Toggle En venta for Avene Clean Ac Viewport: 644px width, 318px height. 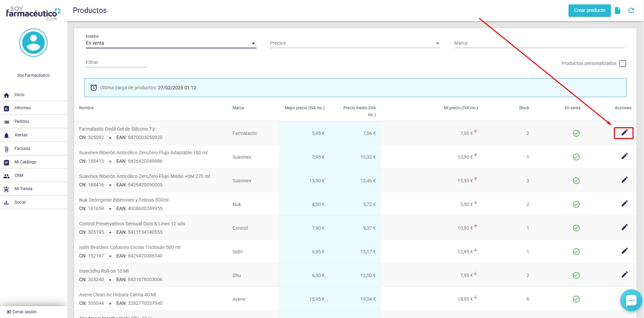coord(576,299)
